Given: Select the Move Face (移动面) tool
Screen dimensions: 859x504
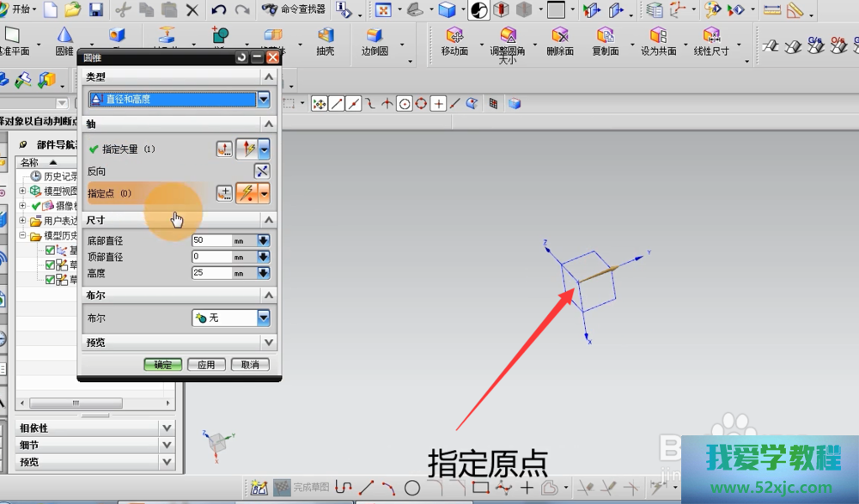Looking at the screenshot, I should tap(454, 36).
